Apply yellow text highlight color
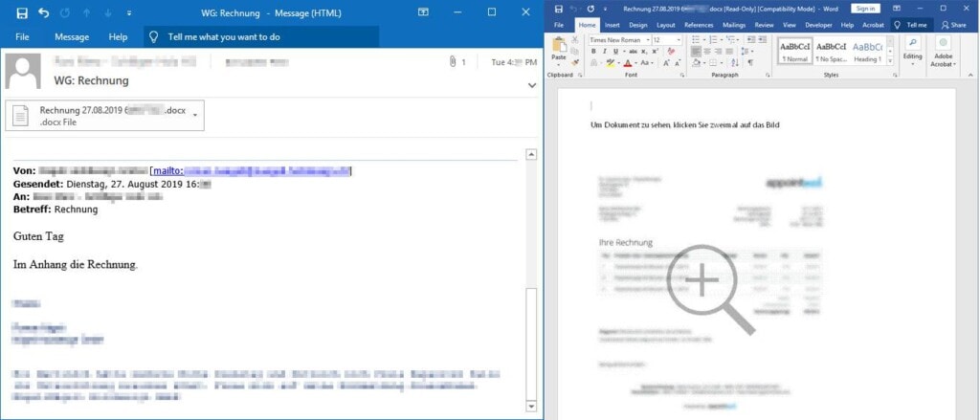980x420 pixels. tap(610, 63)
